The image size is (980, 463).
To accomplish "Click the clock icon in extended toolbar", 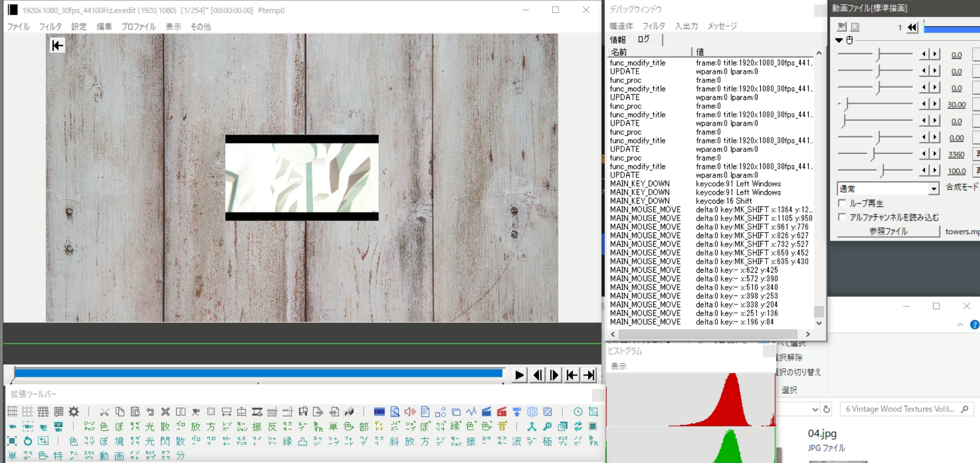I will pos(578,412).
